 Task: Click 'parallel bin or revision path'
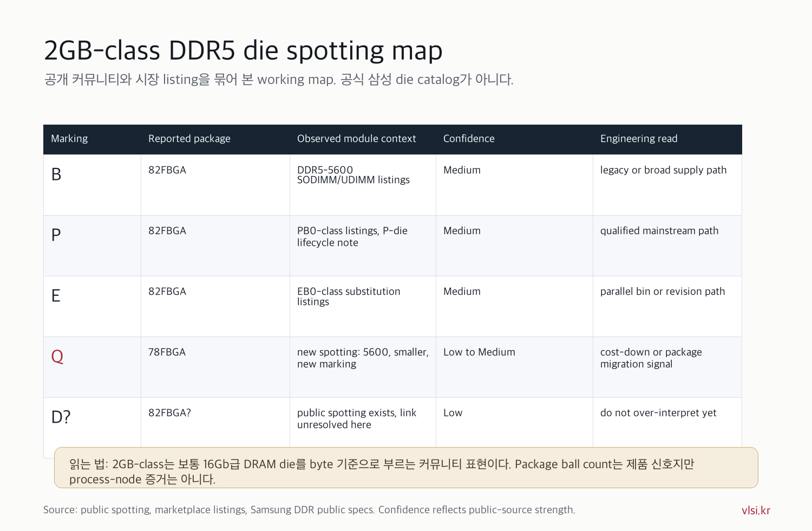point(663,292)
